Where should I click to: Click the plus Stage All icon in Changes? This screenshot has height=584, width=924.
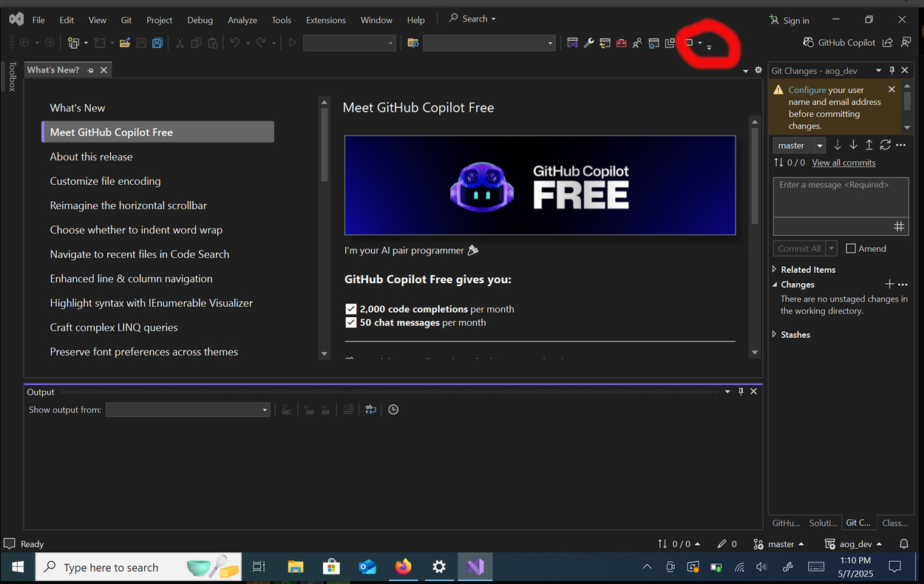(x=889, y=284)
